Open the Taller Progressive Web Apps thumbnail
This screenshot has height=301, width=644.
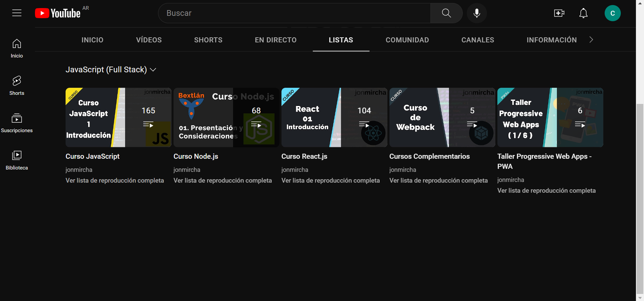coord(550,117)
